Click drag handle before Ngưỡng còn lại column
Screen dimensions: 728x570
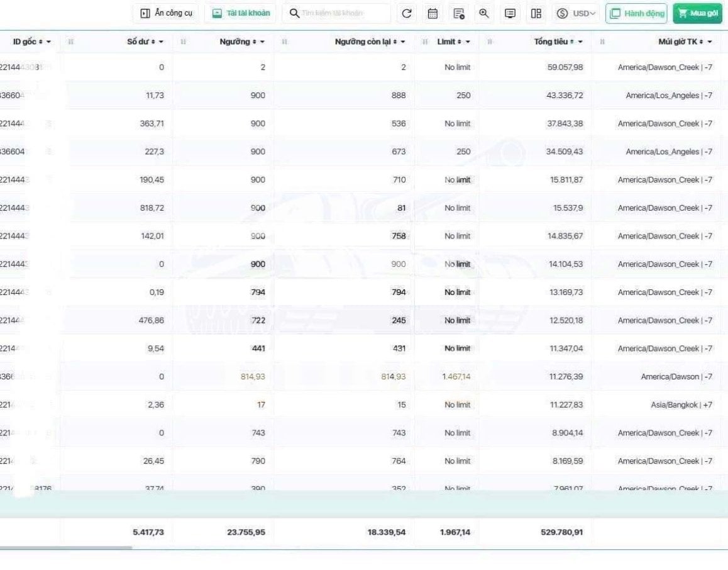[284, 42]
